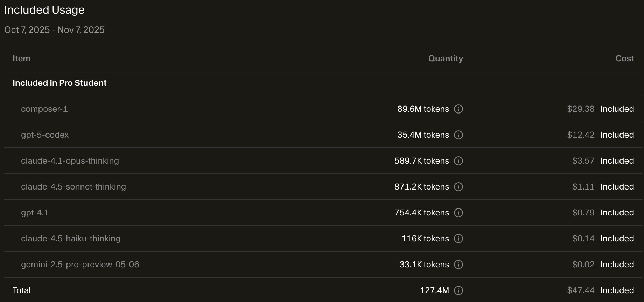Image resolution: width=644 pixels, height=302 pixels.
Task: Click the $29.38 cost for composer-1
Action: click(581, 109)
